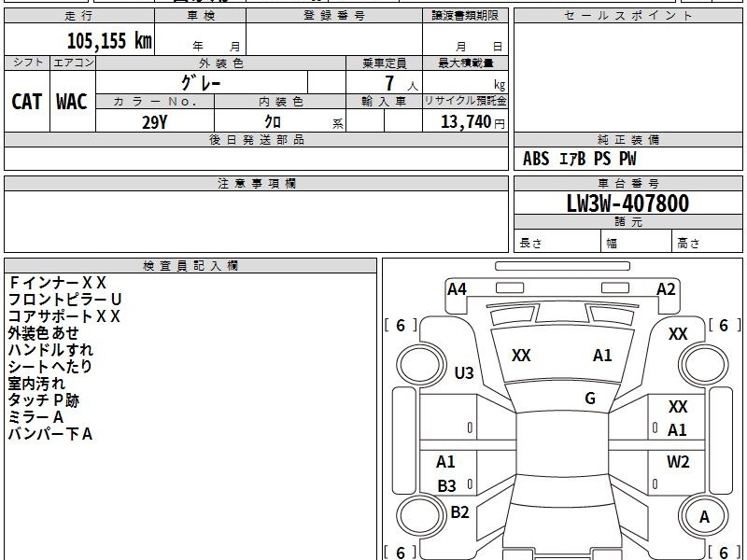Click the 車検 header cell
Screen dimensions: 747x560
coord(201,16)
